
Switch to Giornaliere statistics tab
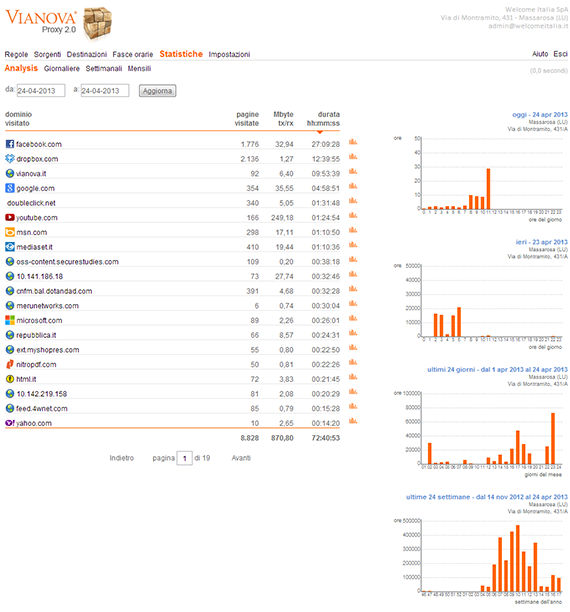coord(62,69)
